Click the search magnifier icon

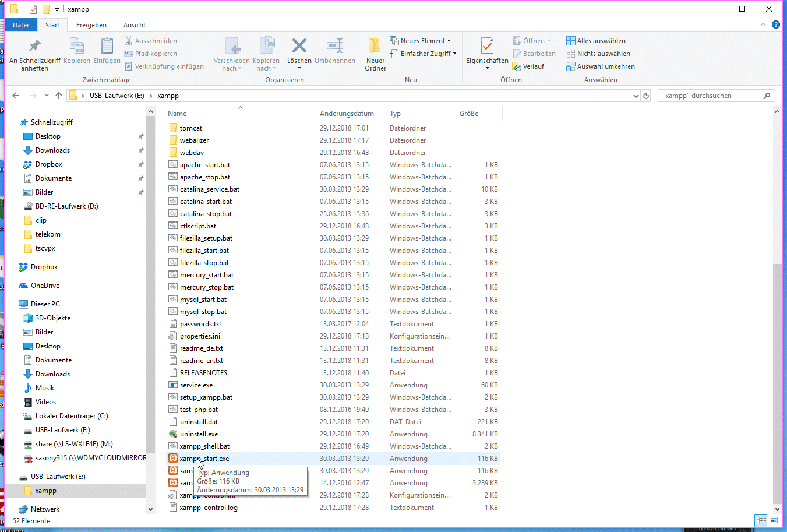click(767, 96)
